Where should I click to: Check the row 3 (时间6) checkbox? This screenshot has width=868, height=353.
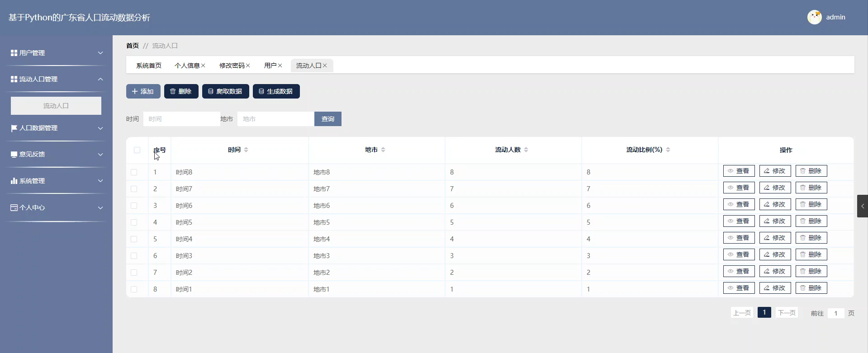pos(134,206)
